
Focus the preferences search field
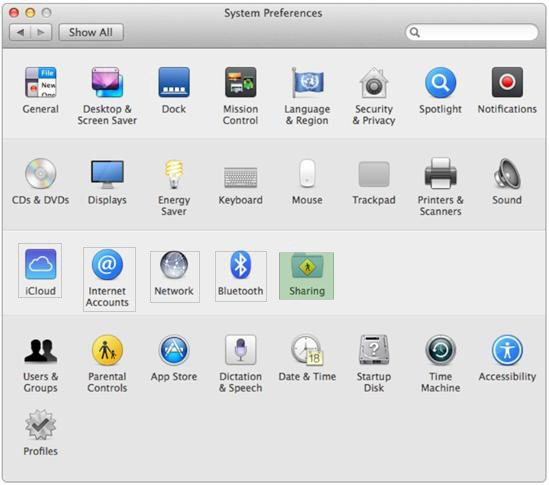[472, 32]
